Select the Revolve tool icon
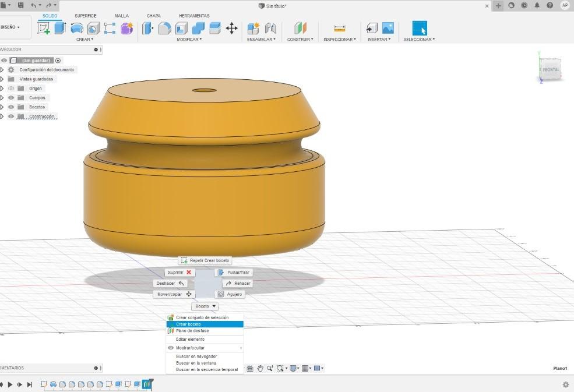The height and width of the screenshot is (392, 574). coord(77,28)
